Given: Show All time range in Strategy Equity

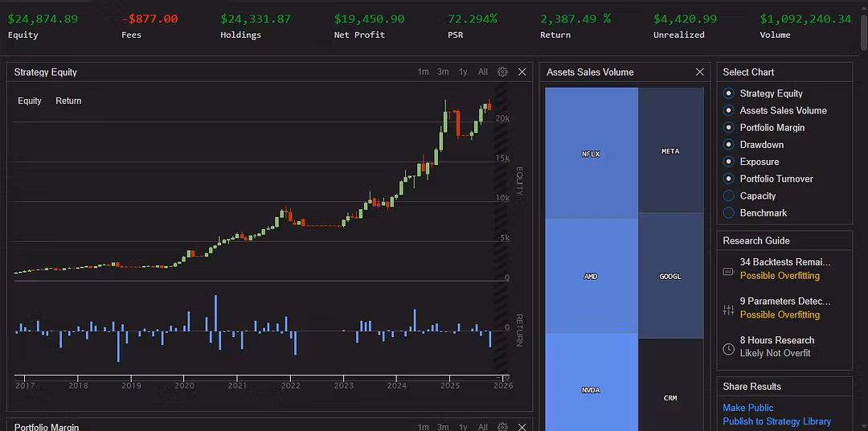Looking at the screenshot, I should [483, 72].
